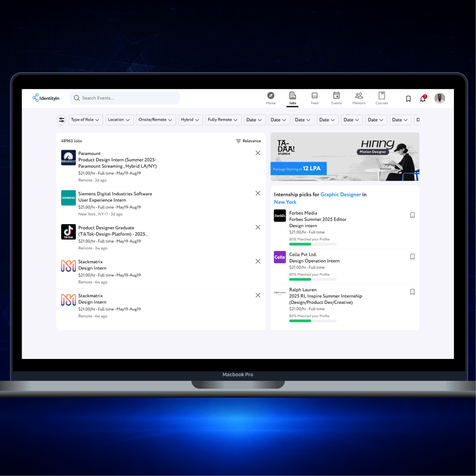Open the TA-DAA Hiring Motion Designer banner
Image resolution: width=476 pixels, height=476 pixels.
coord(345,157)
